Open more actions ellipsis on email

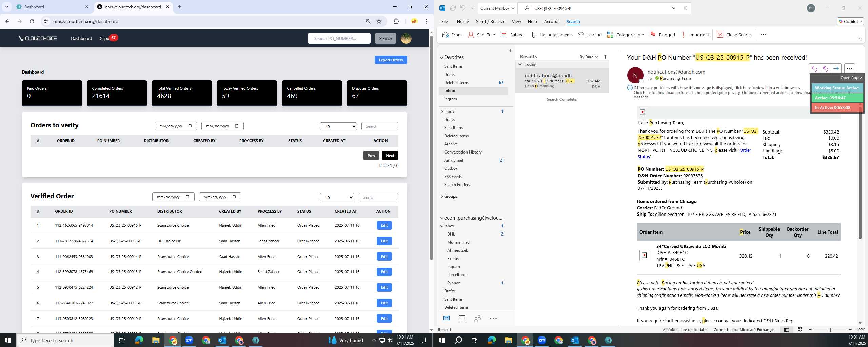click(849, 68)
